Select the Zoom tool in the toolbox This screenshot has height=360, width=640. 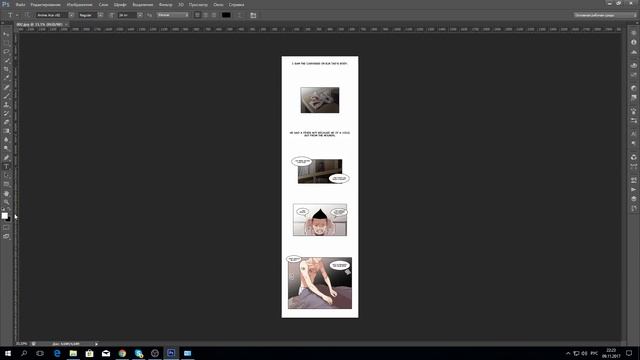click(x=6, y=202)
